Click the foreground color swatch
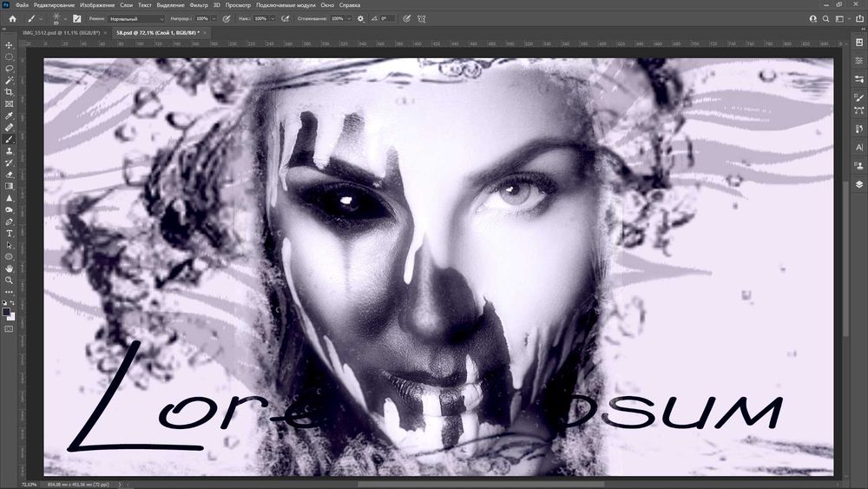 click(6, 312)
